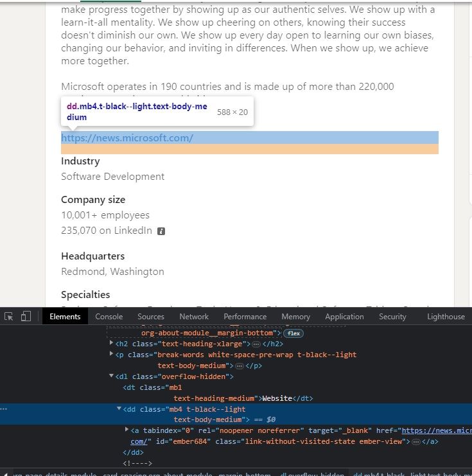Expand the h2 text-heading-xlarge node
472x476 pixels.
coord(111,343)
